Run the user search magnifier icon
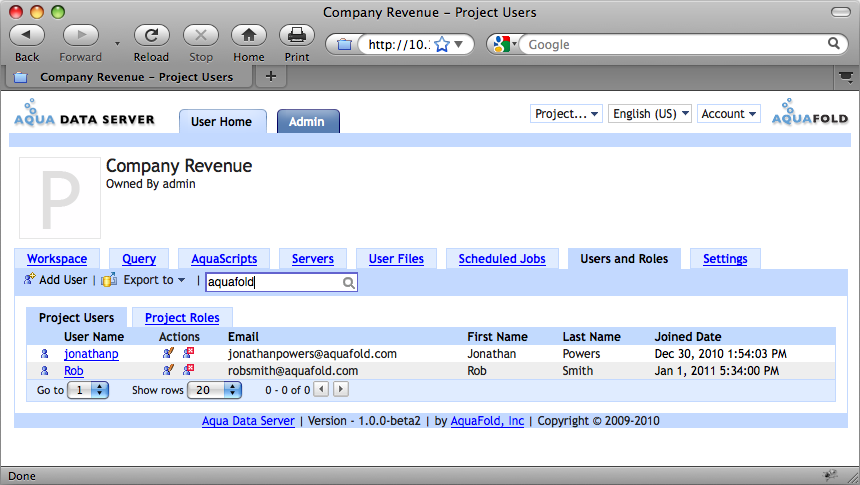 pyautogui.click(x=349, y=283)
